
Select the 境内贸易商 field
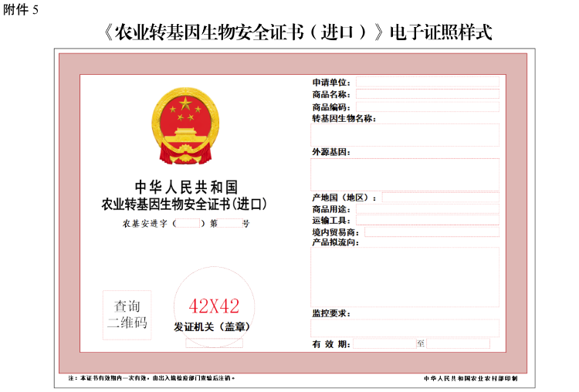click(431, 231)
